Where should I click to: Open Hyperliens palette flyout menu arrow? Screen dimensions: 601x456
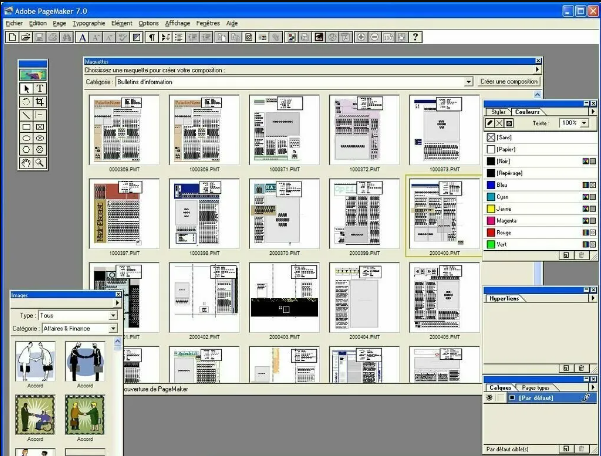pyautogui.click(x=593, y=298)
